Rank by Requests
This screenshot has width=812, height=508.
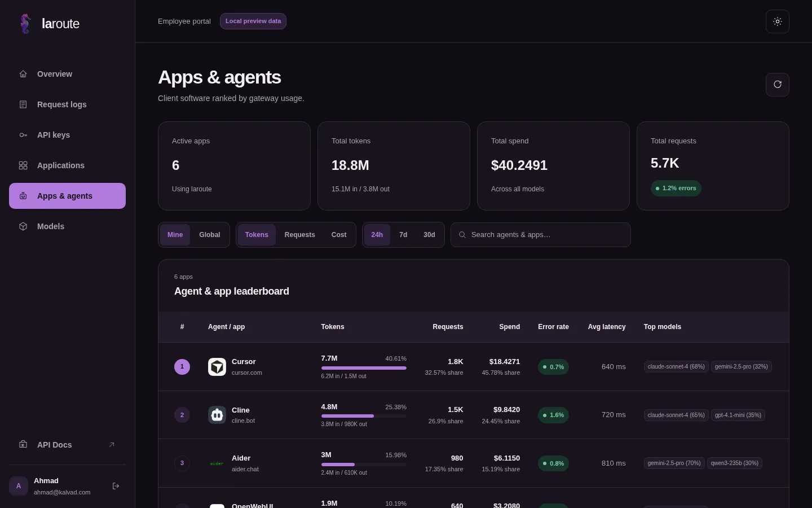click(x=299, y=235)
